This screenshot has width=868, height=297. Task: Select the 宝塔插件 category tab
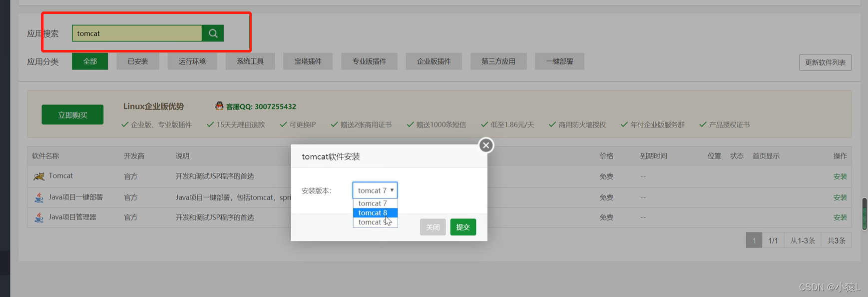(308, 61)
